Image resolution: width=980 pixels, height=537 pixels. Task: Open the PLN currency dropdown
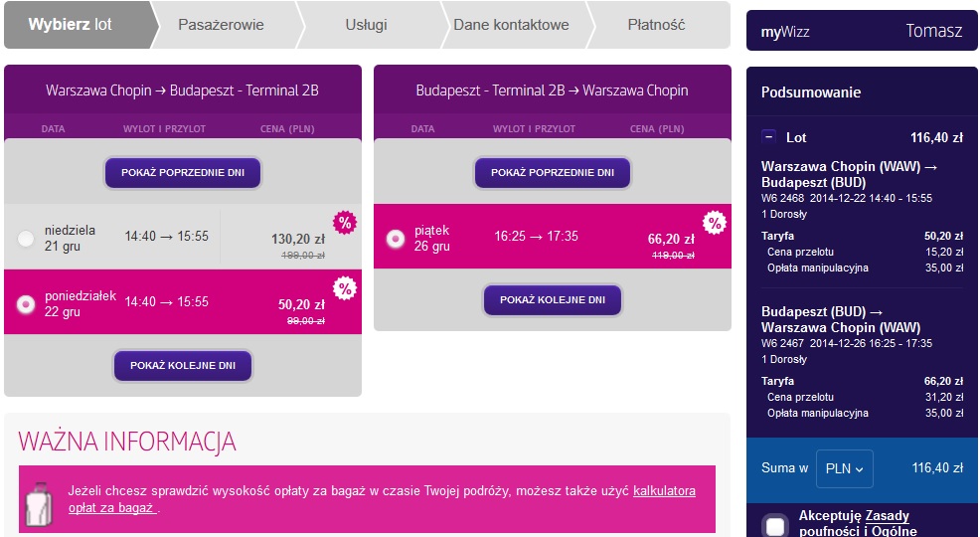pyautogui.click(x=845, y=468)
